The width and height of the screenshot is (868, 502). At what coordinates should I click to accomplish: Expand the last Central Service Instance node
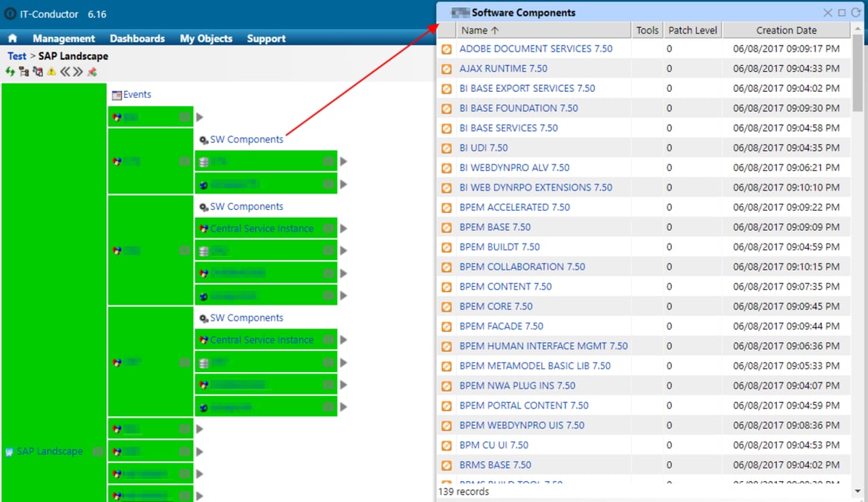pyautogui.click(x=344, y=340)
